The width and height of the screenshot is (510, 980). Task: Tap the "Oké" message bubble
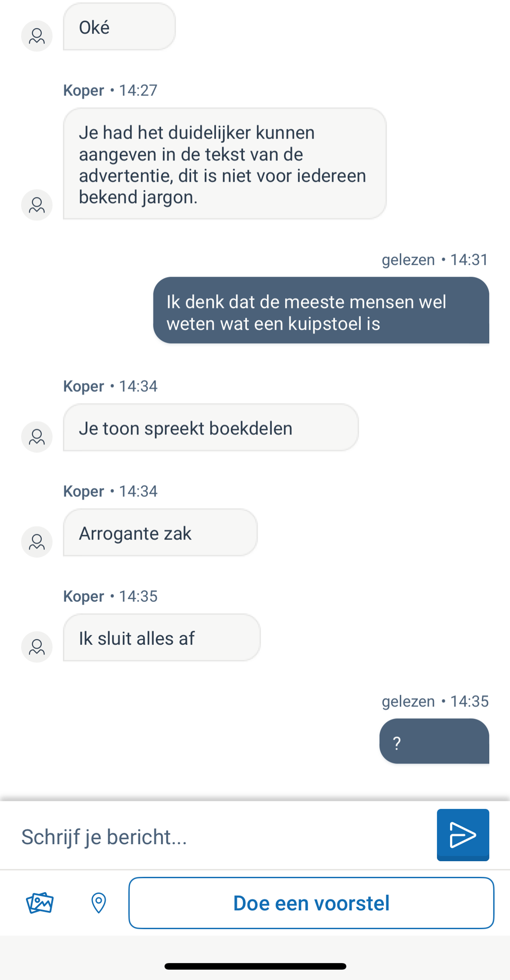119,27
